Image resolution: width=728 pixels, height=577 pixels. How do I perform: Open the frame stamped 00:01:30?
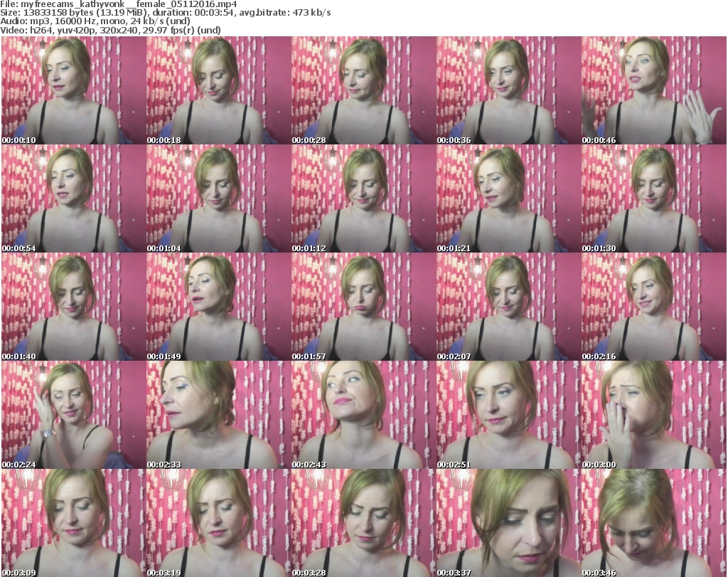pyautogui.click(x=654, y=198)
